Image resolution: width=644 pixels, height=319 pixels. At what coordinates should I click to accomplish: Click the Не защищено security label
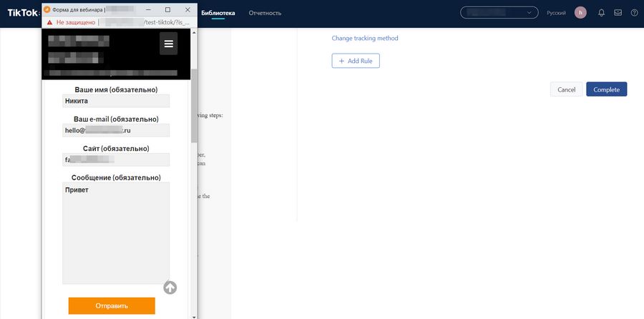pyautogui.click(x=76, y=22)
